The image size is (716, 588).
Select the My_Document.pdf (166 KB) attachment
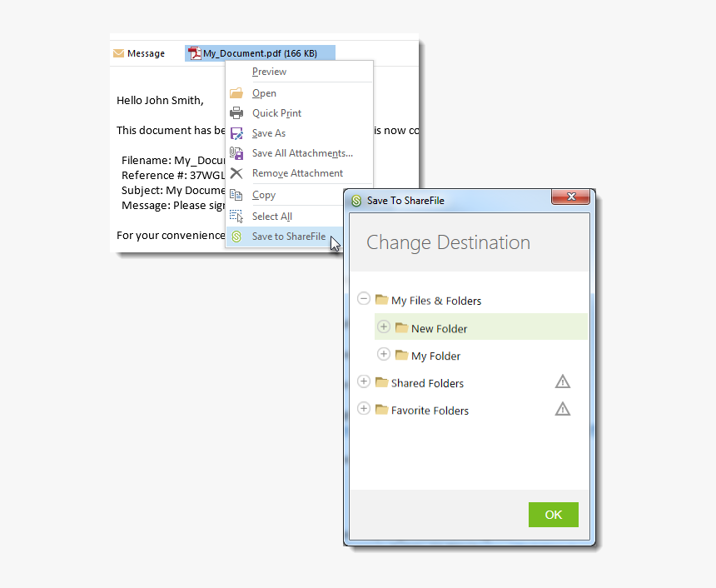260,53
